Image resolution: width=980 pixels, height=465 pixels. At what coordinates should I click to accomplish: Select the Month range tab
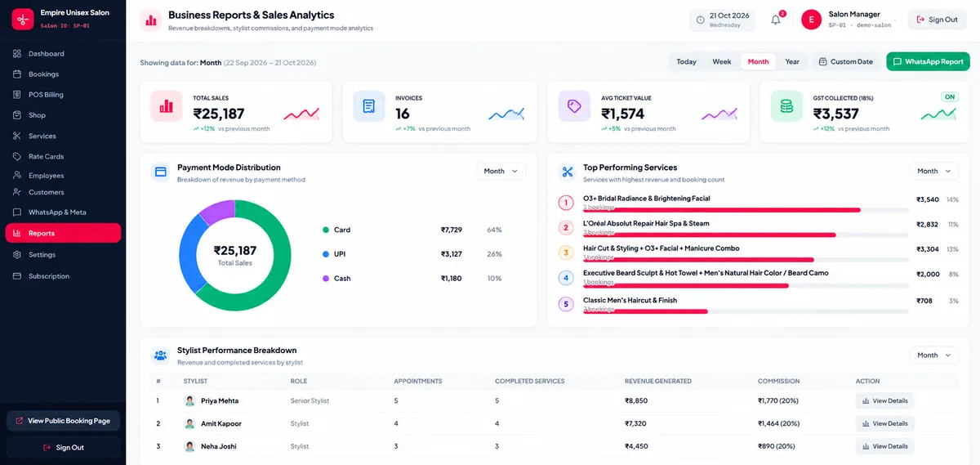click(759, 61)
